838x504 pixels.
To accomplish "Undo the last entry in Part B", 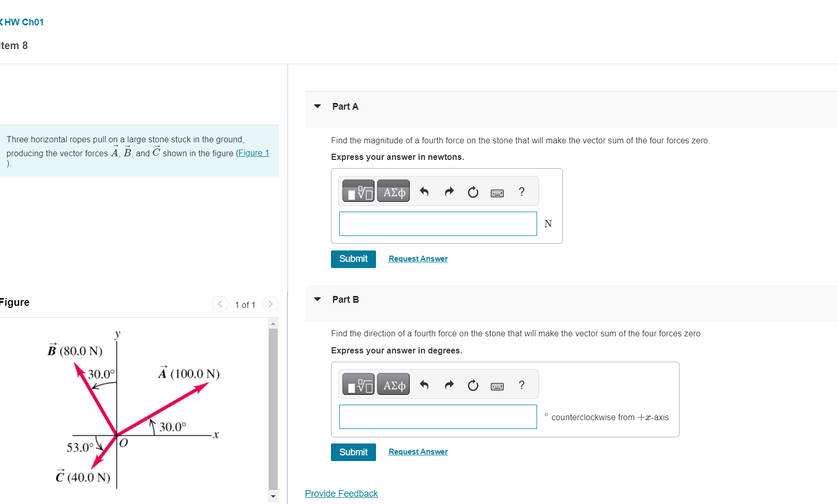I will pyautogui.click(x=424, y=385).
